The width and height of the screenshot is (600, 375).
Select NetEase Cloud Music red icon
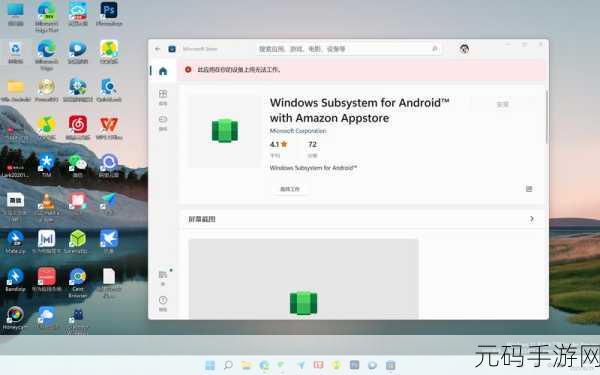pyautogui.click(x=78, y=128)
